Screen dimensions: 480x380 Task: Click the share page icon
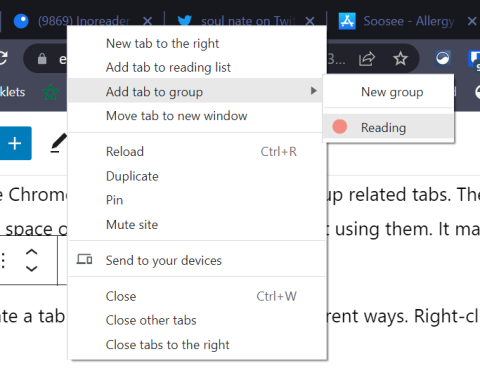(x=367, y=59)
